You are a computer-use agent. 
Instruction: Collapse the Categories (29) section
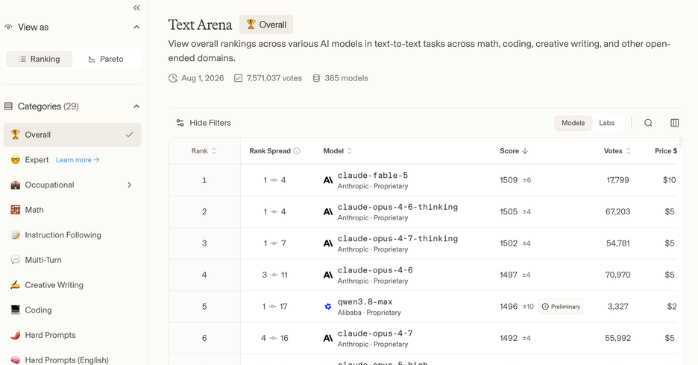[x=137, y=106]
